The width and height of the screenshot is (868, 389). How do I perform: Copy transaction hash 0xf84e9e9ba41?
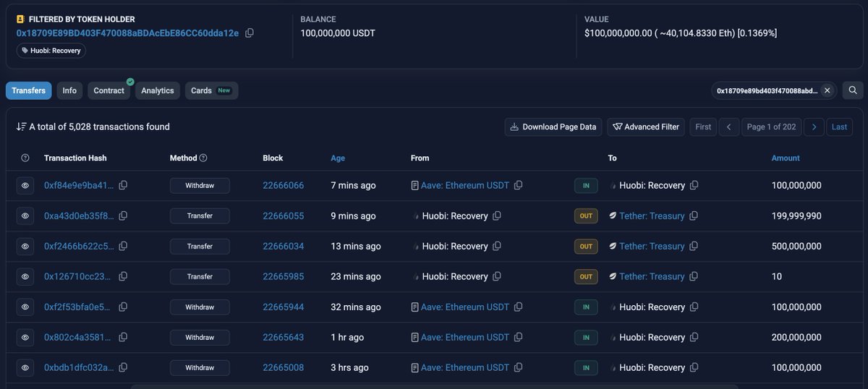[123, 186]
